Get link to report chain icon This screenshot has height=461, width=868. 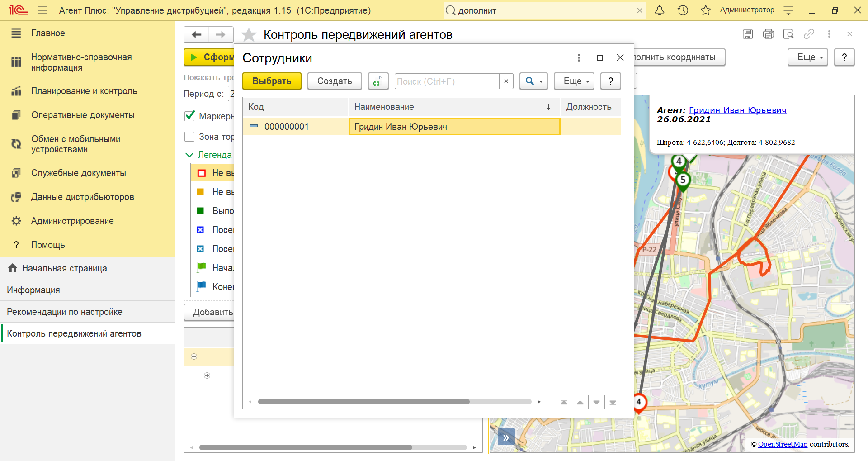click(809, 34)
